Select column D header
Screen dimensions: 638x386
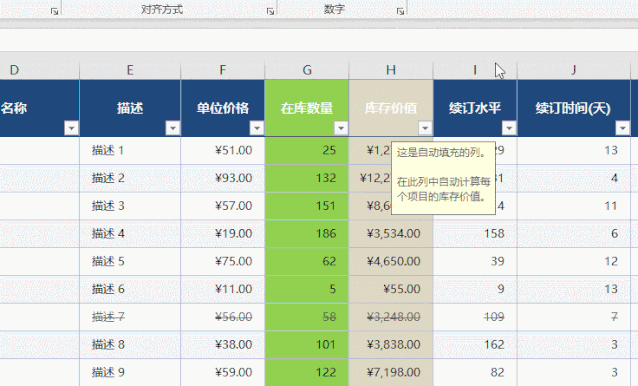[39, 70]
